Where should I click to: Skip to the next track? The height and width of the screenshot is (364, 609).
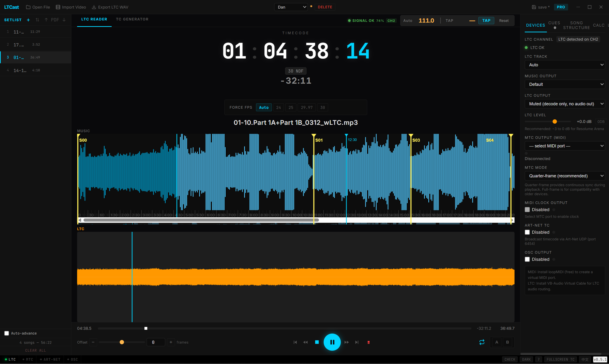(357, 342)
